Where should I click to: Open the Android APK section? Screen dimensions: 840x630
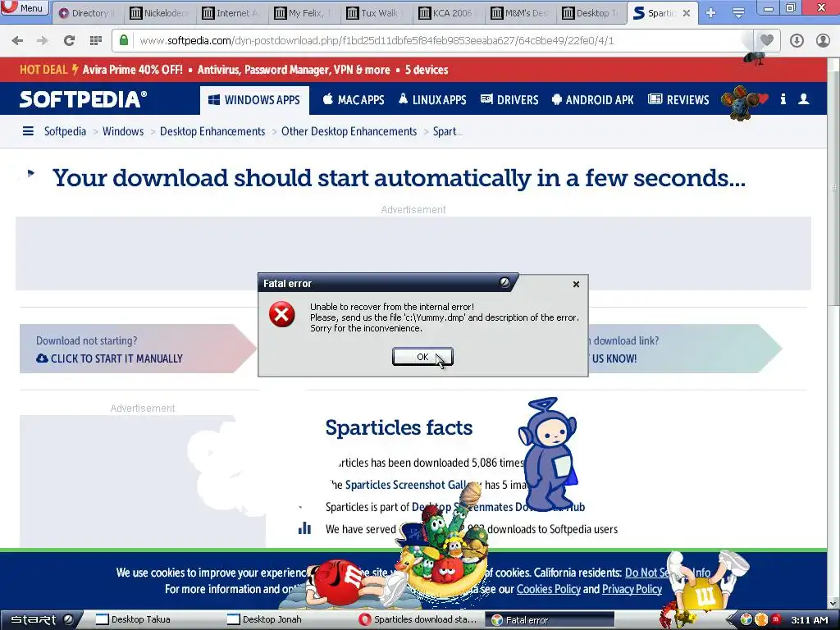point(593,99)
